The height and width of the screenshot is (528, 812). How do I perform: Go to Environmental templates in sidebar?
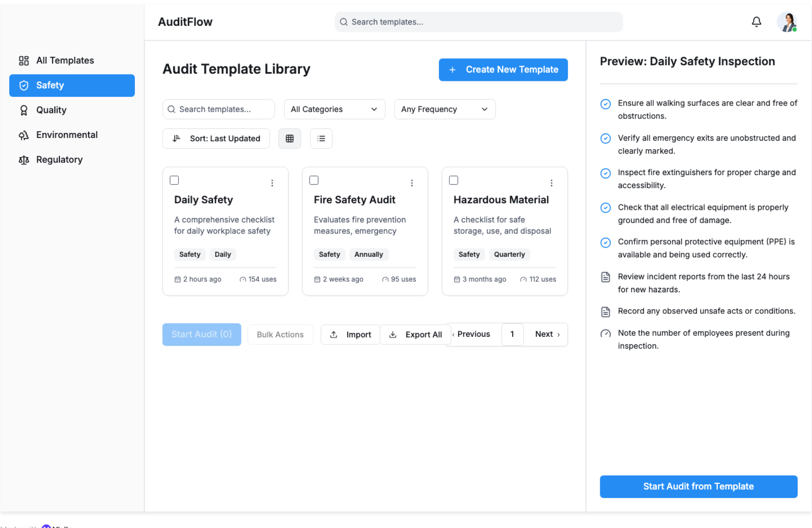coord(66,135)
